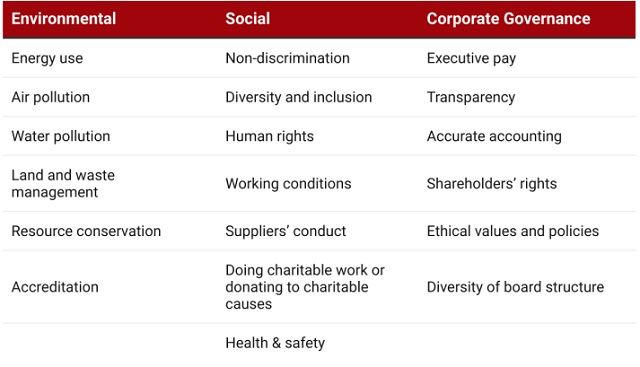Select the Energy use cell
This screenshot has height=367, width=640.
tap(47, 58)
